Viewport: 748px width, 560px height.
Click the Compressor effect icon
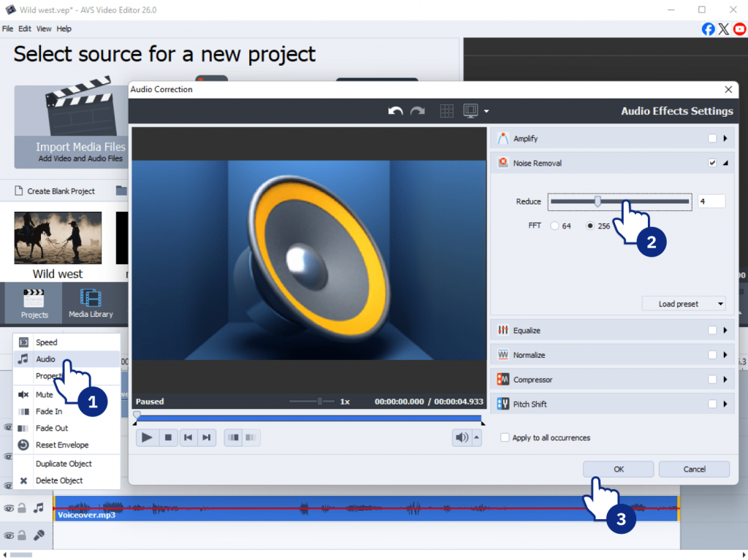[x=503, y=380]
